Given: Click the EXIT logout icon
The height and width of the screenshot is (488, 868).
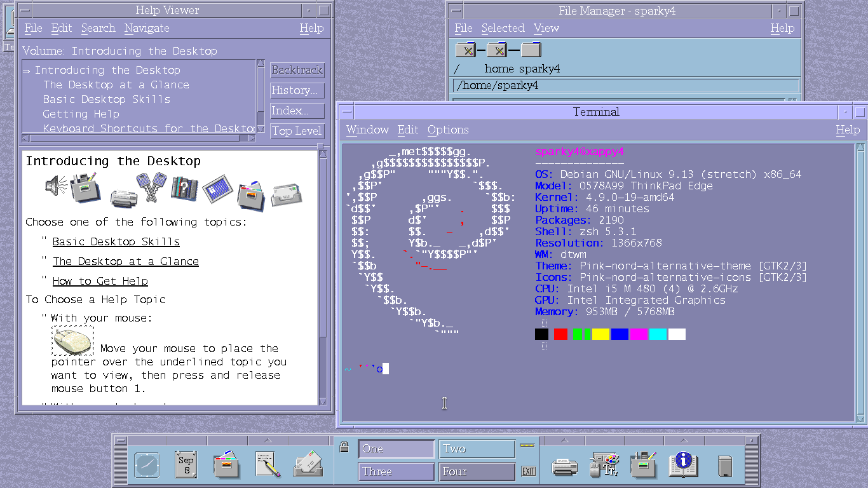Looking at the screenshot, I should [x=528, y=471].
